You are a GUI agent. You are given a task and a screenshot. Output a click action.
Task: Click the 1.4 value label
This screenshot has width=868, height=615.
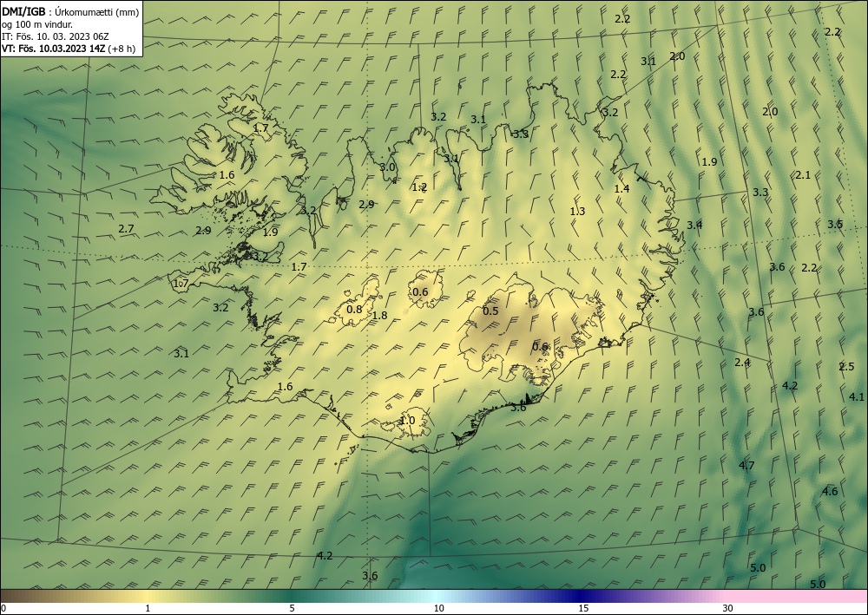(x=621, y=188)
